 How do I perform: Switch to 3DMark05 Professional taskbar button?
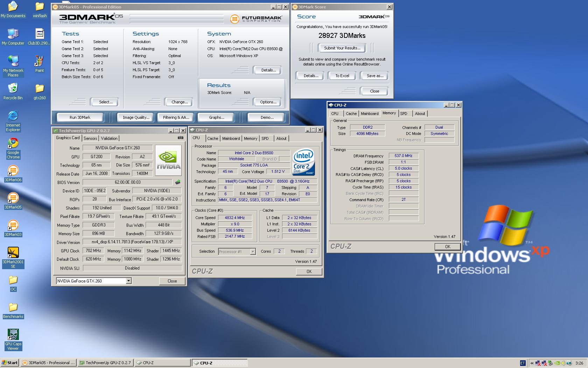pyautogui.click(x=48, y=363)
